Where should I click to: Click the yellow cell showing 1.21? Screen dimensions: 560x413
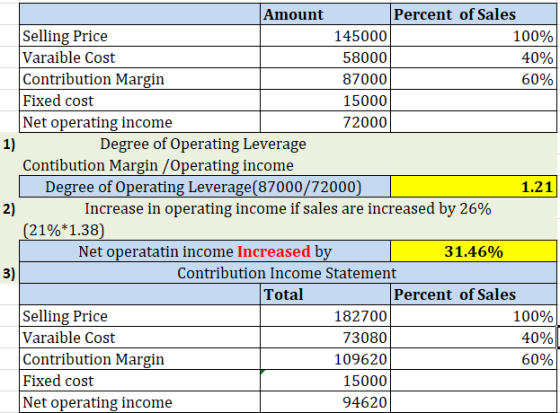(x=474, y=186)
